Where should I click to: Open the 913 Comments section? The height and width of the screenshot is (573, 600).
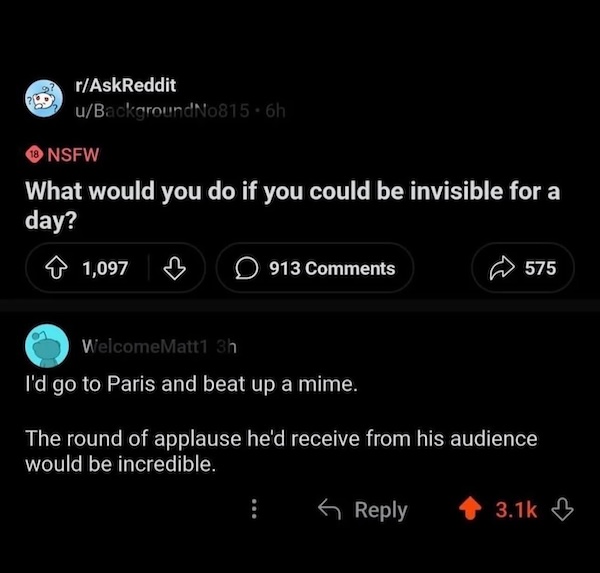click(x=315, y=268)
